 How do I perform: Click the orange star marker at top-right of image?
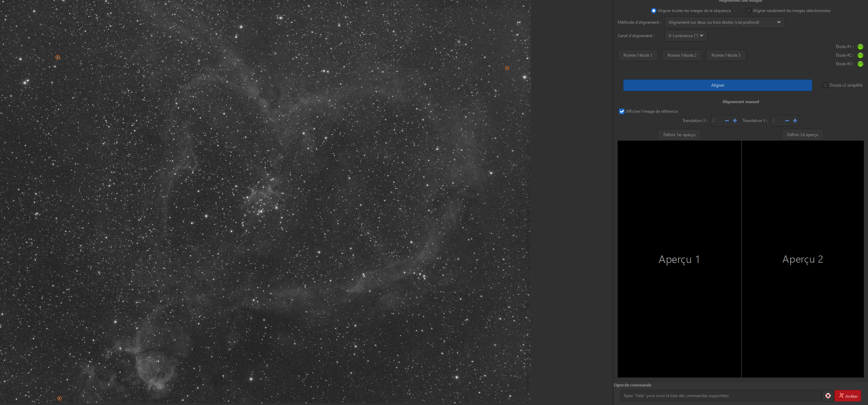[507, 68]
